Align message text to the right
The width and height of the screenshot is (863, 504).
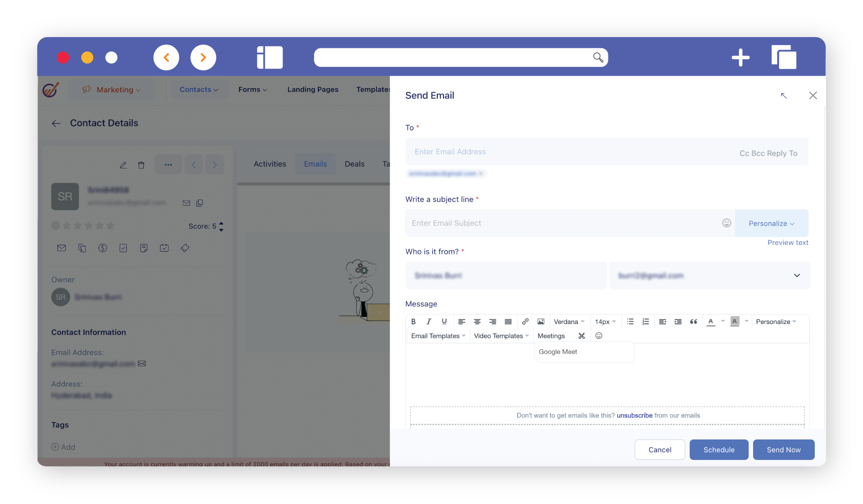[492, 322]
